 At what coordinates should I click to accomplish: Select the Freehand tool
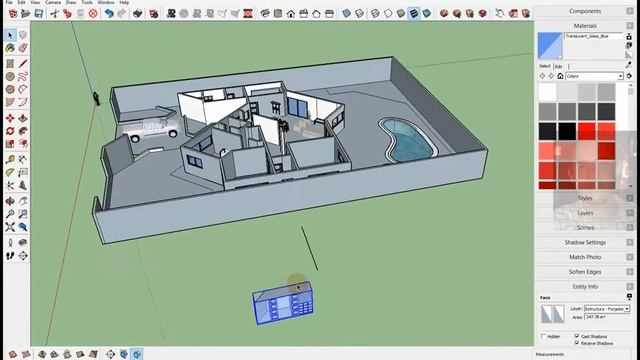pos(23,76)
